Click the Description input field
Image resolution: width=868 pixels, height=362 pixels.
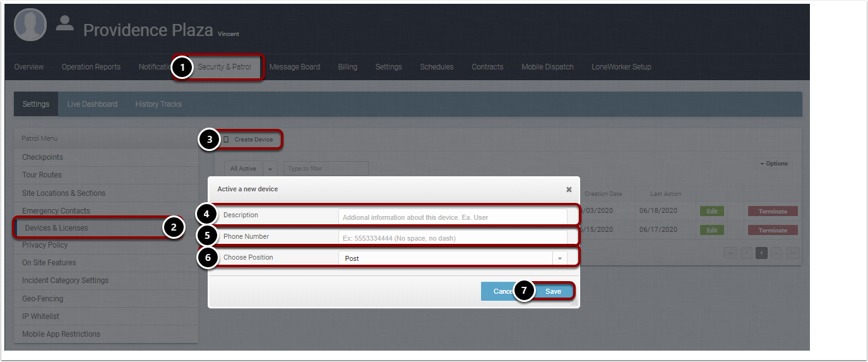click(453, 217)
